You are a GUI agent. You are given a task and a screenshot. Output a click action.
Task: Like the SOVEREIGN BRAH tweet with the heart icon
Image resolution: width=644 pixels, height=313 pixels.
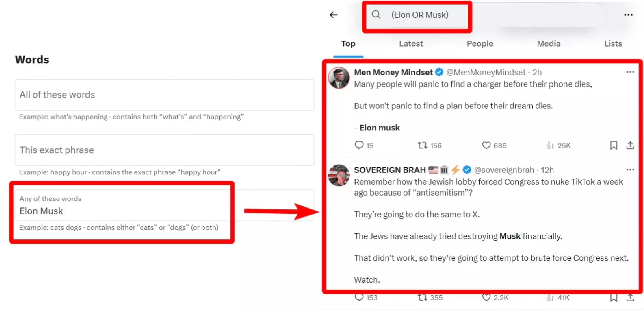486,297
